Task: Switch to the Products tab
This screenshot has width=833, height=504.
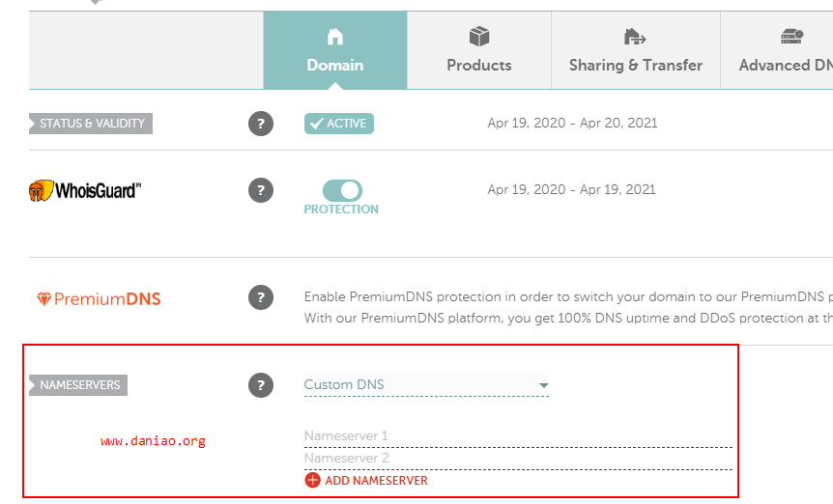Action: pos(479,50)
